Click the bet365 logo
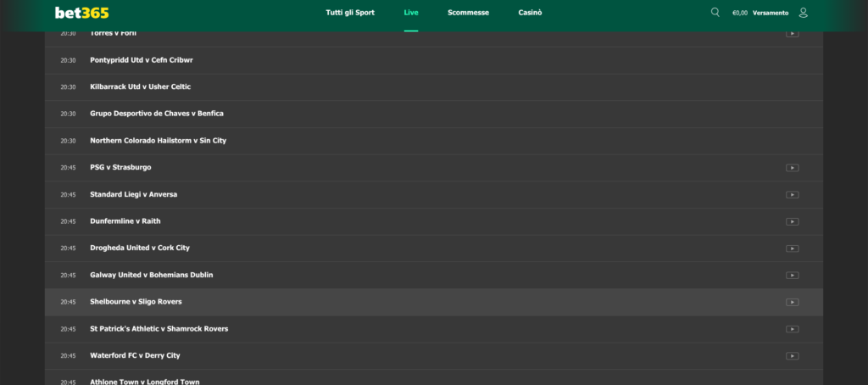This screenshot has width=868, height=385. 82,13
